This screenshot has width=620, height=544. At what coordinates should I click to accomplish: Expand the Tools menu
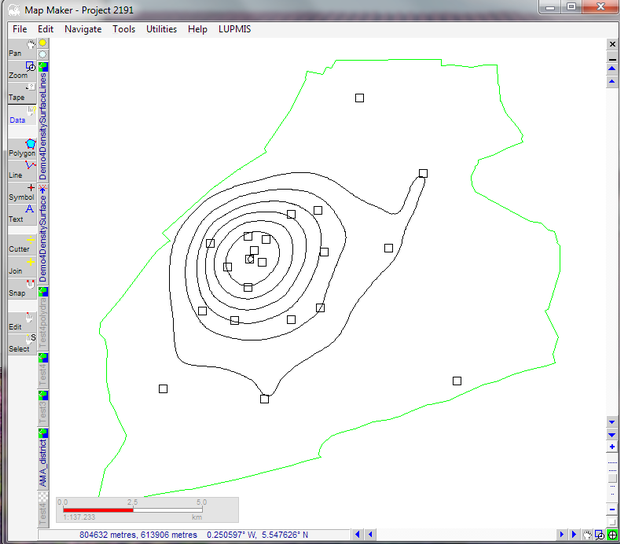124,29
